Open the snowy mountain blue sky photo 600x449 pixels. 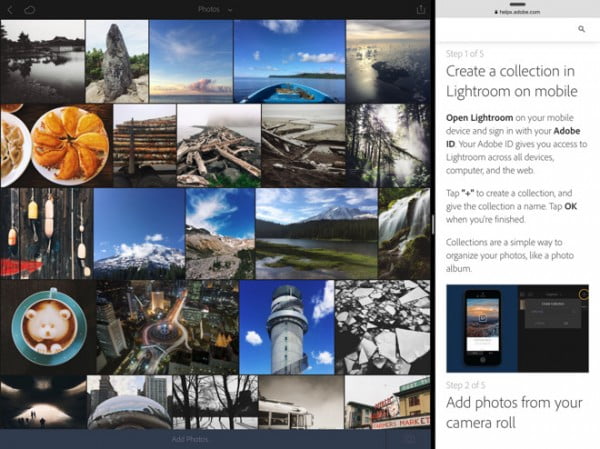138,233
